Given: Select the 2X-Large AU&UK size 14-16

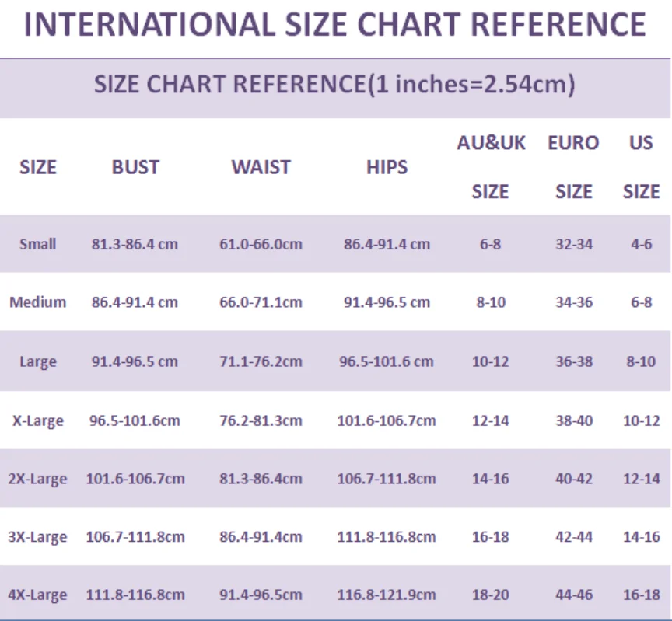Looking at the screenshot, I should (491, 479).
